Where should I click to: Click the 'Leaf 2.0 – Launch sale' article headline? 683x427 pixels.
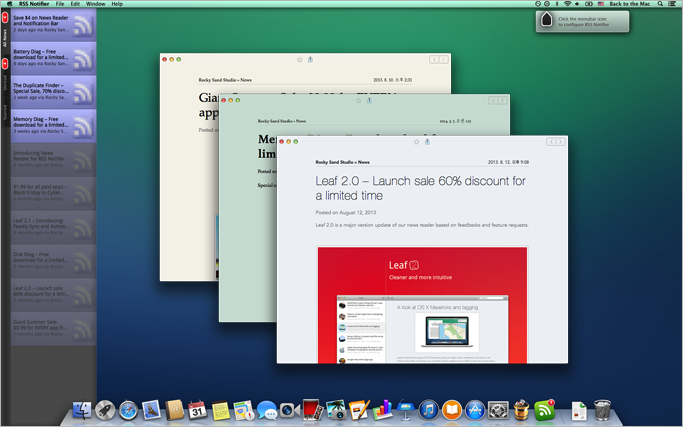click(x=420, y=188)
